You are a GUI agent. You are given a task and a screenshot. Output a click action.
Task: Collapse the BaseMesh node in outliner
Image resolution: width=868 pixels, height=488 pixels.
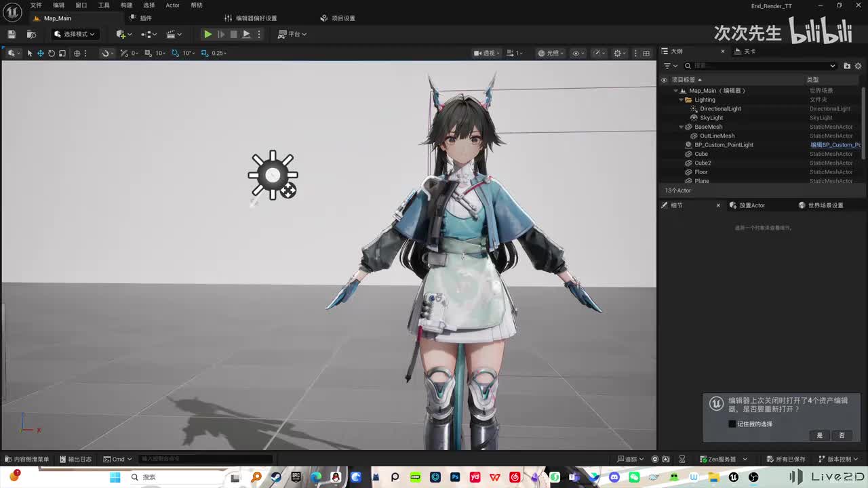tap(681, 127)
